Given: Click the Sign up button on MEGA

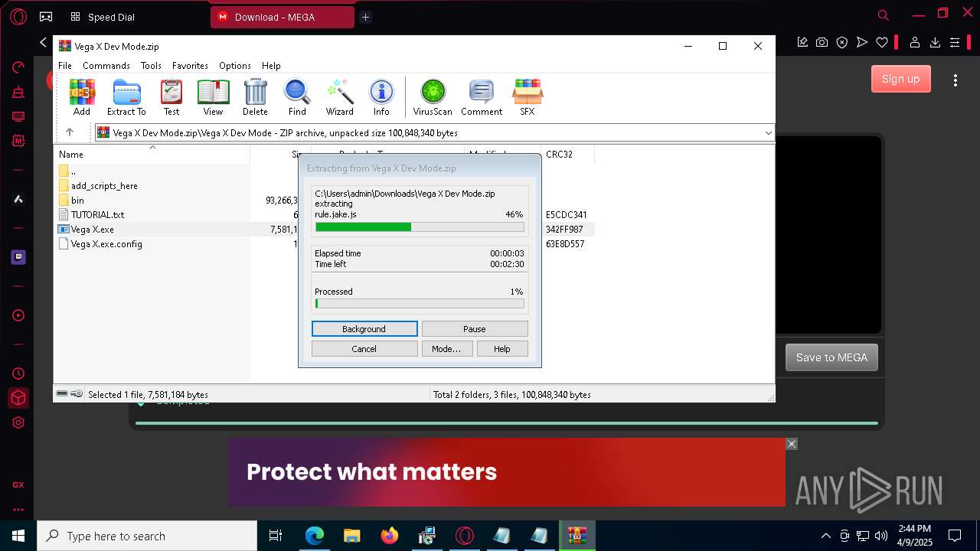Looking at the screenshot, I should 901,79.
